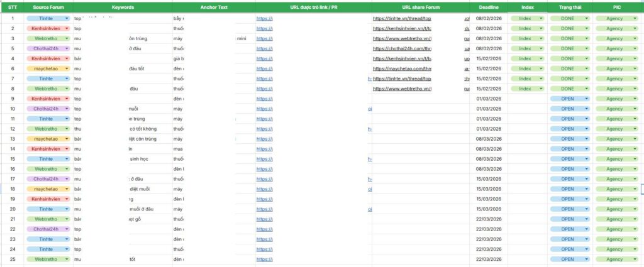The image size is (644, 267).
Task: Select deadline 15/03/2026 in row 17
Action: click(x=489, y=179)
